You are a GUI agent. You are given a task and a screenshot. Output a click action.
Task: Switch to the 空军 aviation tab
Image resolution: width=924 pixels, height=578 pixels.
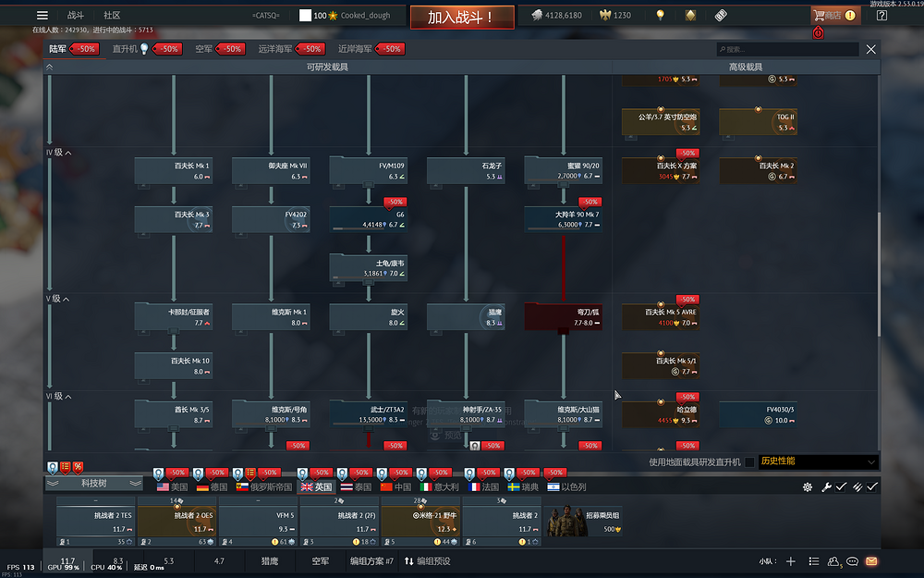pos(204,48)
